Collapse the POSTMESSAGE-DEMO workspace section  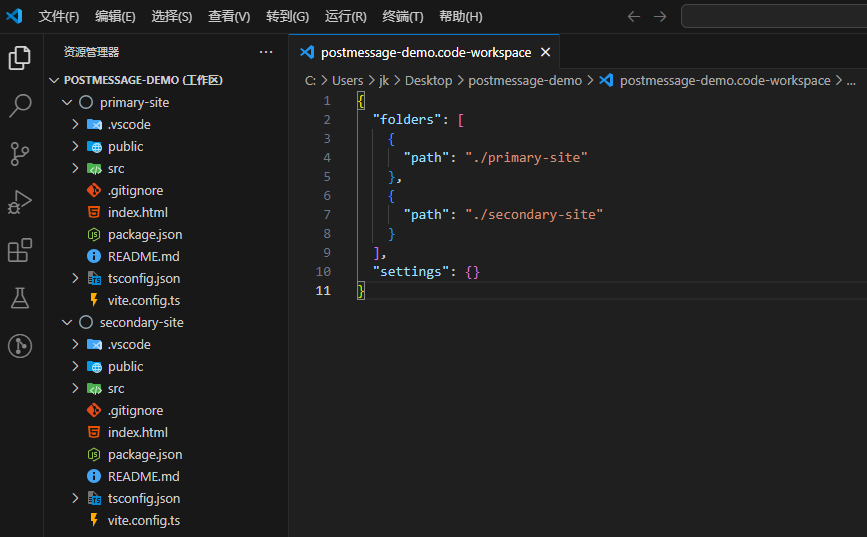54,80
